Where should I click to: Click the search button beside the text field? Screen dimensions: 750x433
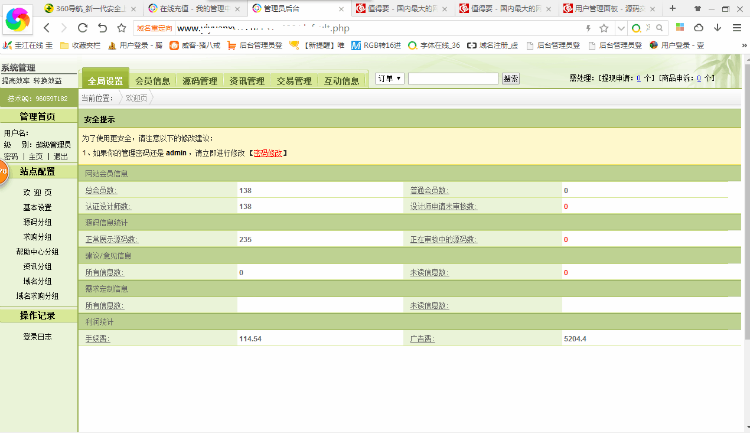coord(511,78)
